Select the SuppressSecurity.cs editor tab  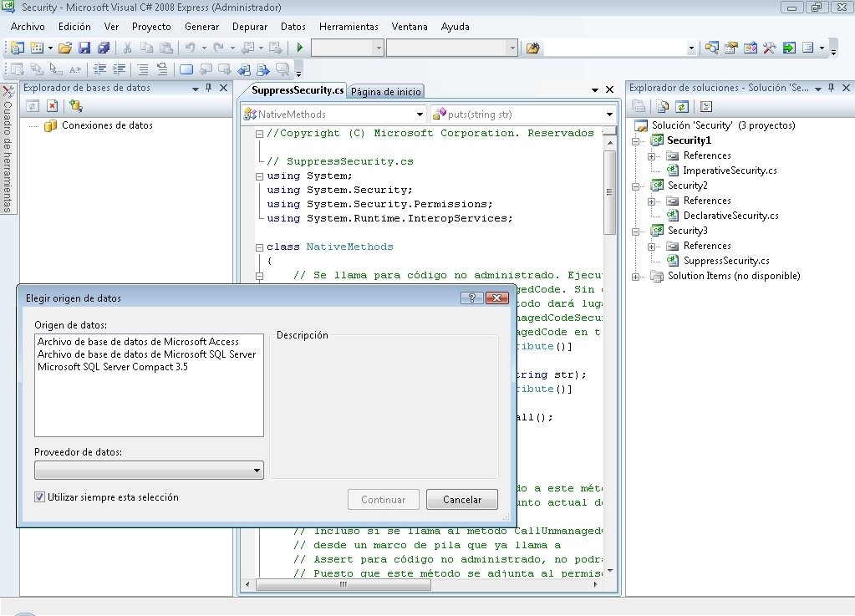[x=298, y=90]
